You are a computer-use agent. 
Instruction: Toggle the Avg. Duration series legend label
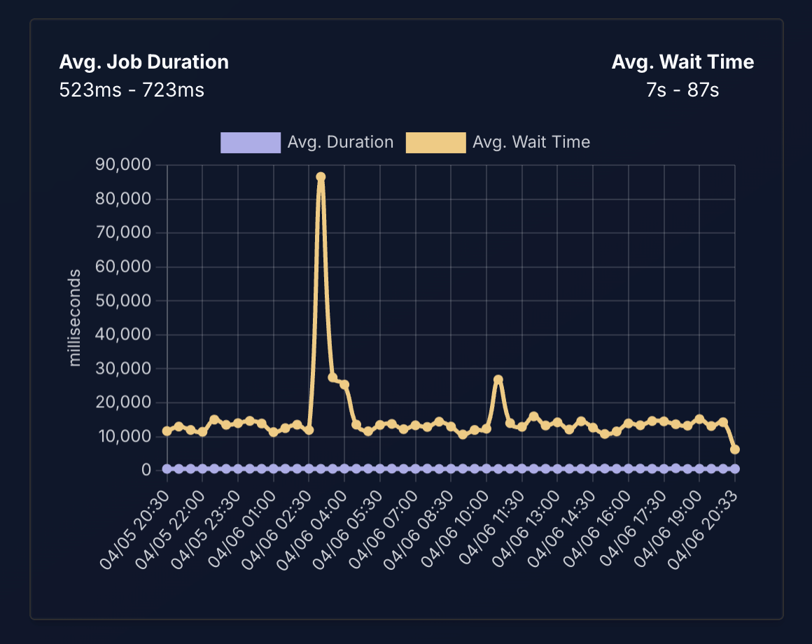340,143
